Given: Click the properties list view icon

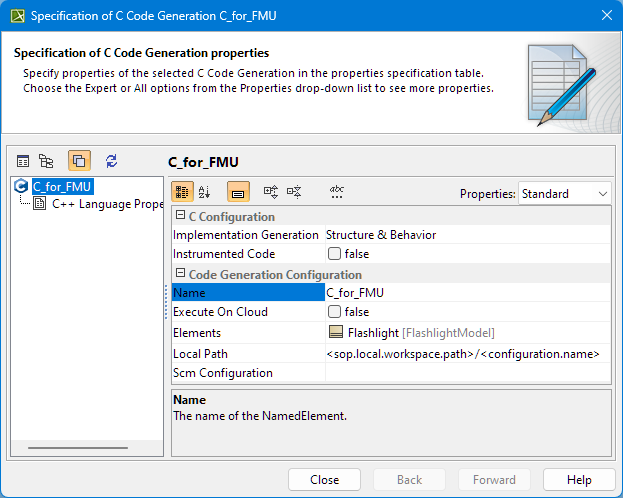Looking at the screenshot, I should [23, 161].
